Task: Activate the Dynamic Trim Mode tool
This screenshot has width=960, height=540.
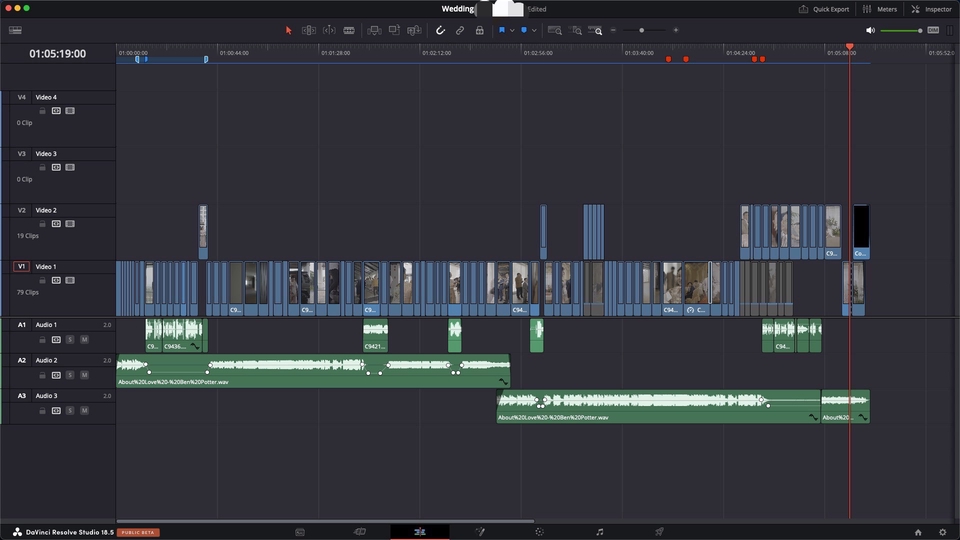Action: coord(329,30)
